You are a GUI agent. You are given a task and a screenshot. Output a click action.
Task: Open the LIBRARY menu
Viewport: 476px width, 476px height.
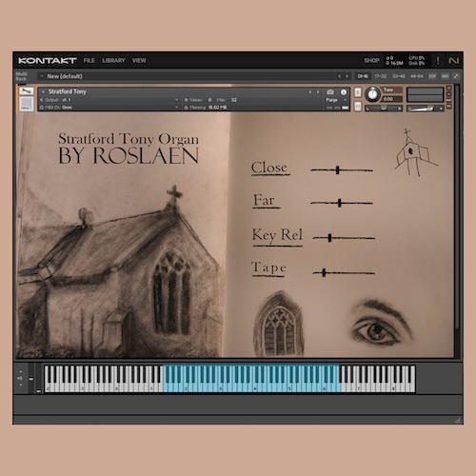pyautogui.click(x=113, y=60)
